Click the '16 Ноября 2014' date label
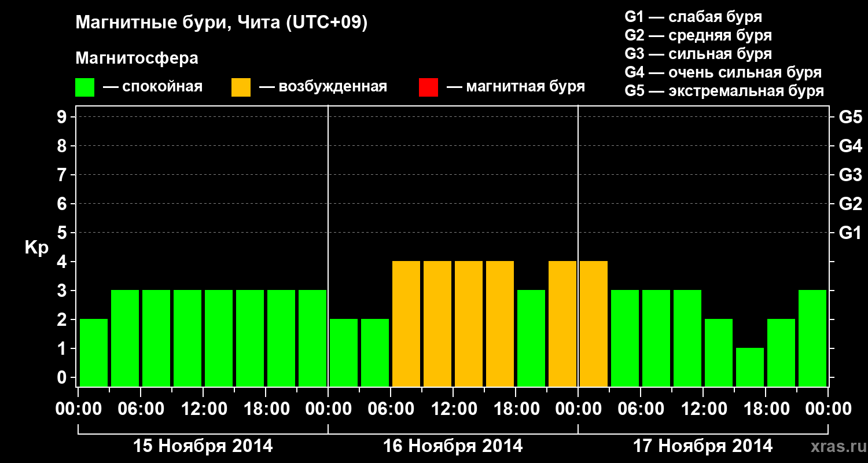This screenshot has width=868, height=463. 453,446
